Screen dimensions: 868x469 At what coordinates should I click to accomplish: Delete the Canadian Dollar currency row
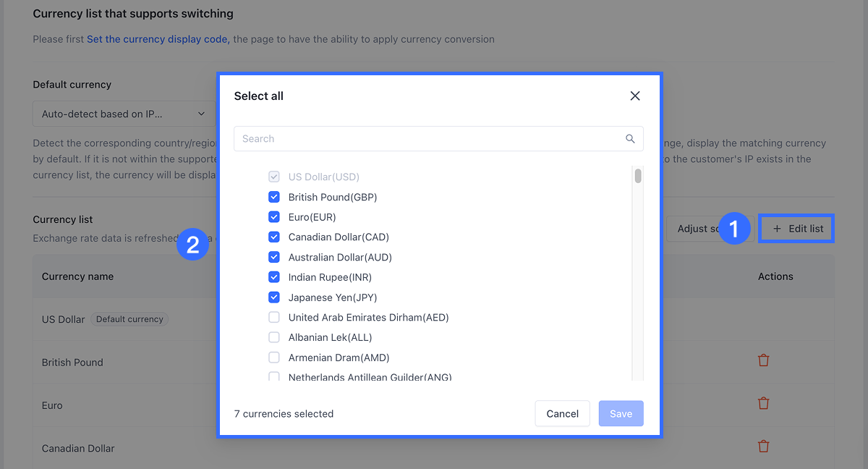[x=763, y=447]
